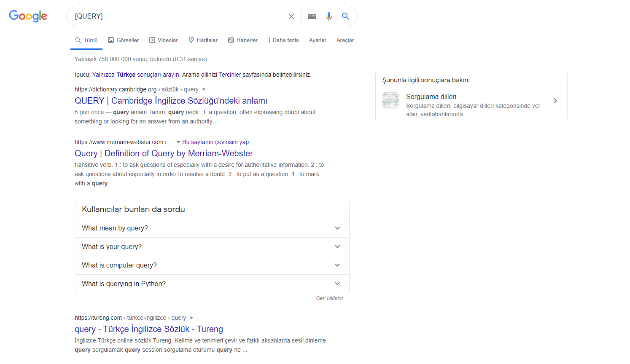The width and height of the screenshot is (630, 364).
Task: Open Sorgulama dilleri right arrow
Action: point(555,101)
